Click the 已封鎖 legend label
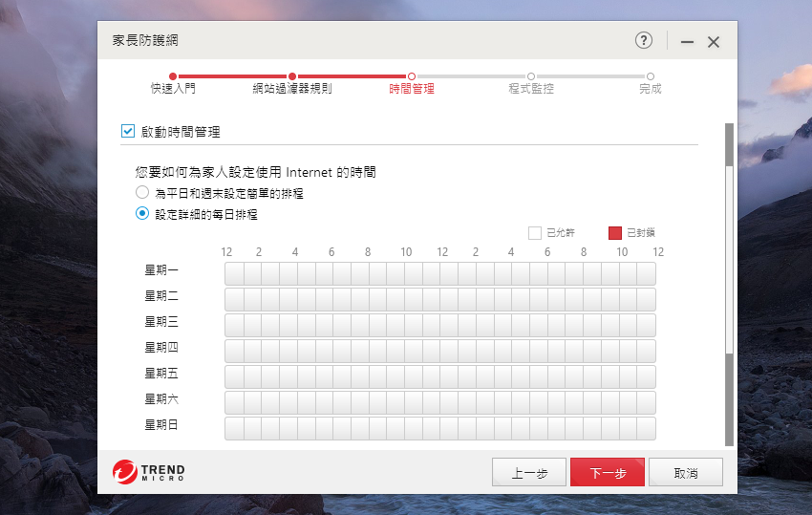812x515 pixels. (x=641, y=233)
